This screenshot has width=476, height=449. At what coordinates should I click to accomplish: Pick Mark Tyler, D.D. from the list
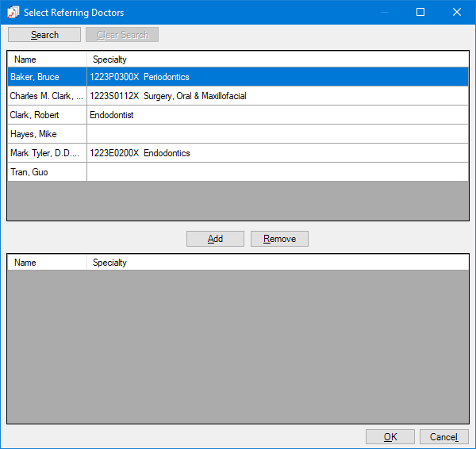pos(46,153)
